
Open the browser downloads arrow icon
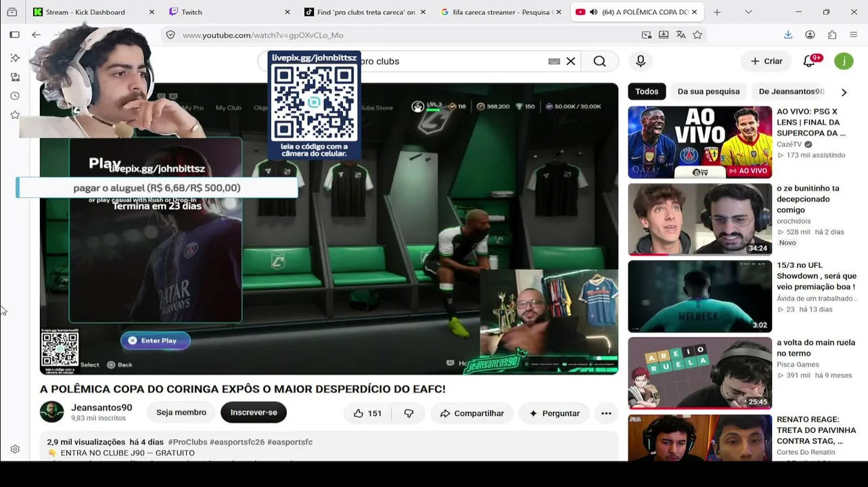tap(788, 35)
